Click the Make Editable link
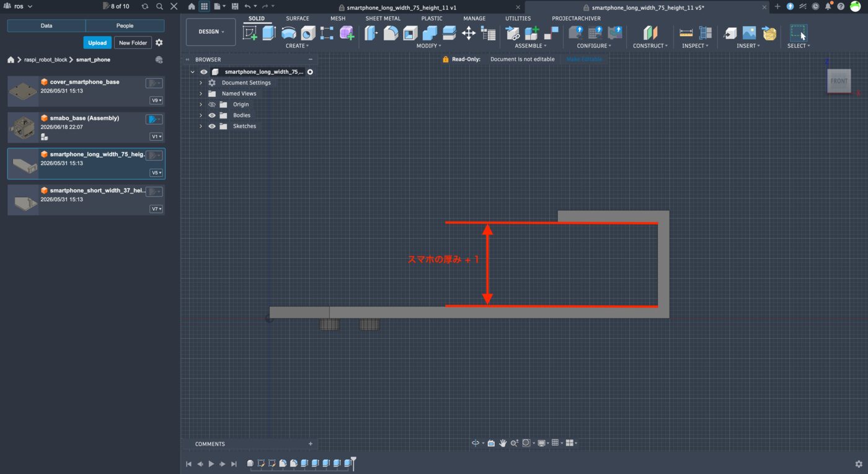The image size is (868, 474). (583, 60)
